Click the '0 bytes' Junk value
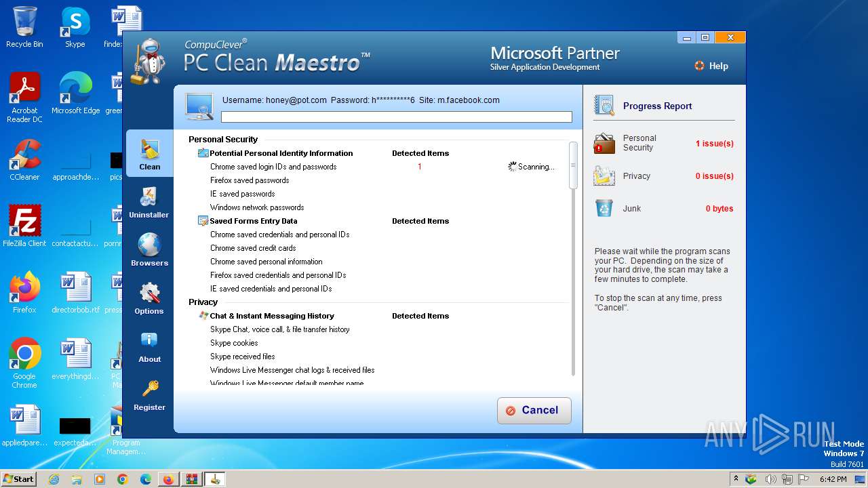 click(719, 209)
